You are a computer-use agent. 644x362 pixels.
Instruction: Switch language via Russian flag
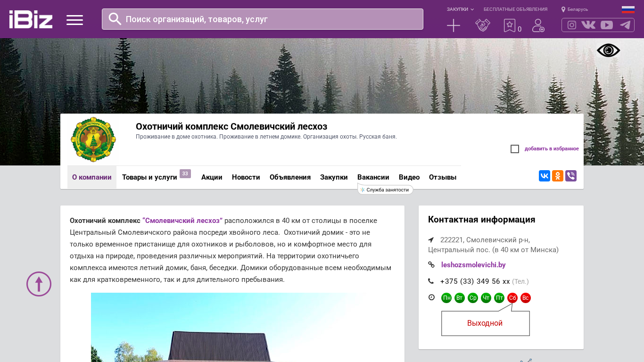pos(628,9)
